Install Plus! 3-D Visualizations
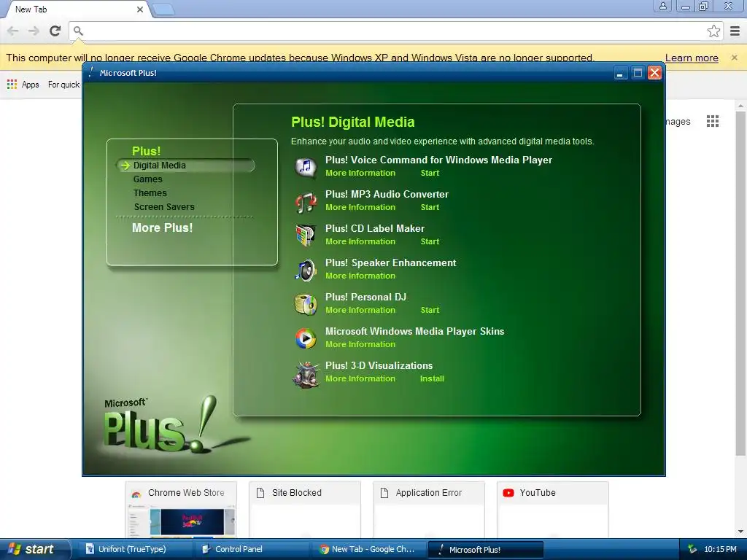Screen dimensions: 747x560 pos(432,378)
